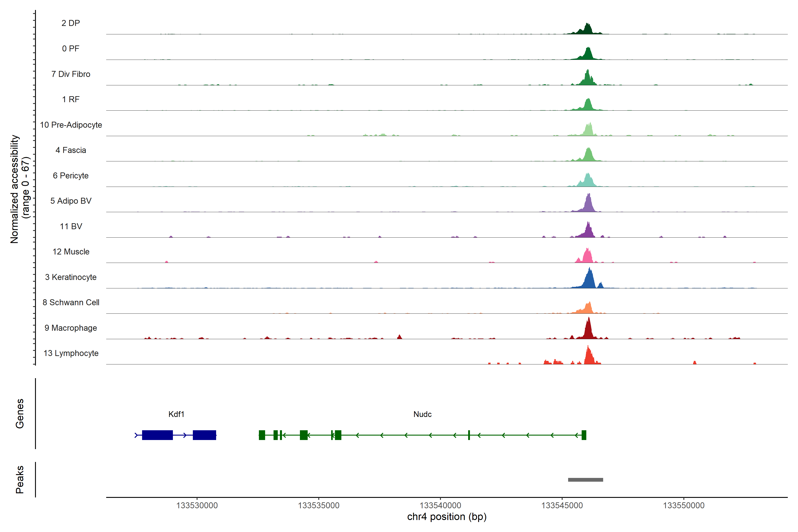The image size is (798, 532).
Task: Select the gray peak bar in Peaks track
Action: click(x=585, y=479)
